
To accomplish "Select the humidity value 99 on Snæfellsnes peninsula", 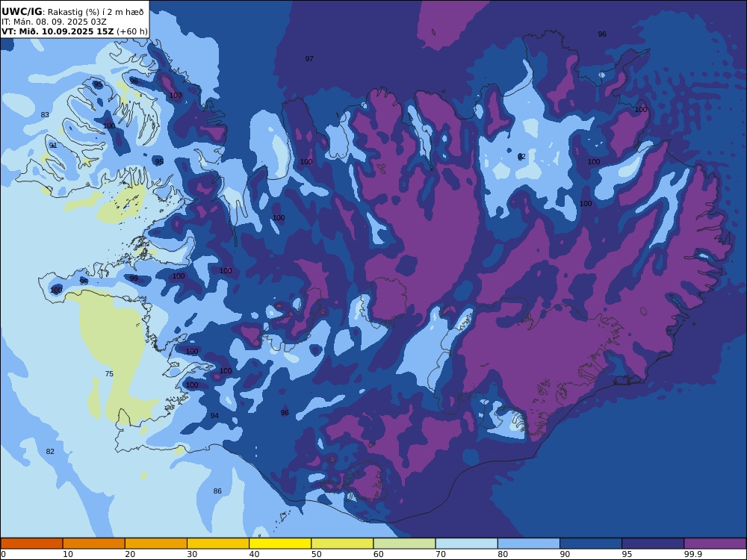I will pyautogui.click(x=134, y=278).
